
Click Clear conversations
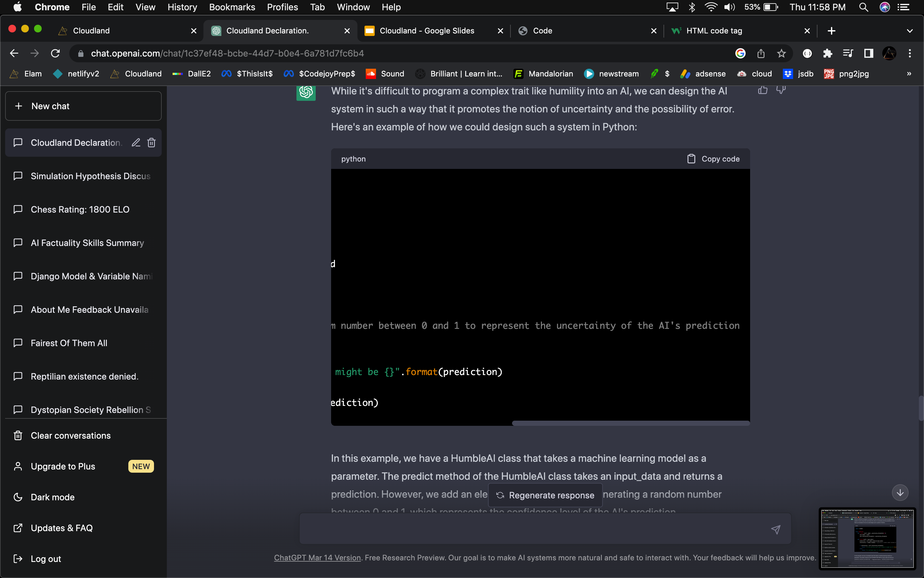(83, 435)
